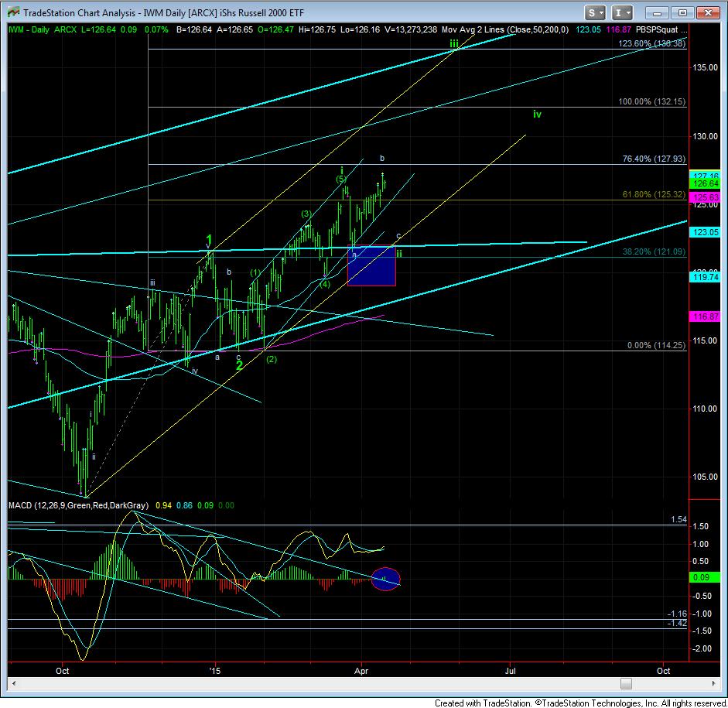
Task: Click the cyan 119.74 price tag
Action: [706, 277]
